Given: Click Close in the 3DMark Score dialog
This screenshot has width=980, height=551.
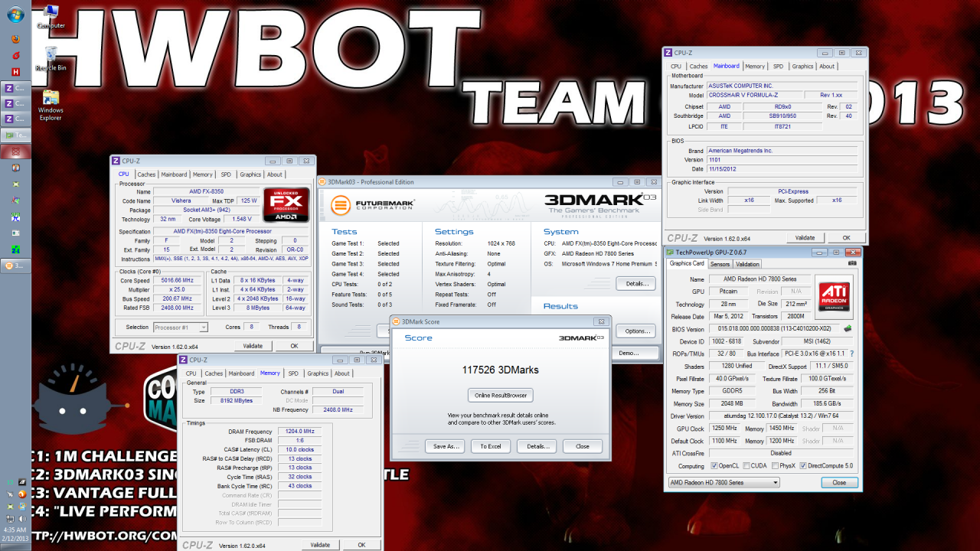Looking at the screenshot, I should (583, 446).
